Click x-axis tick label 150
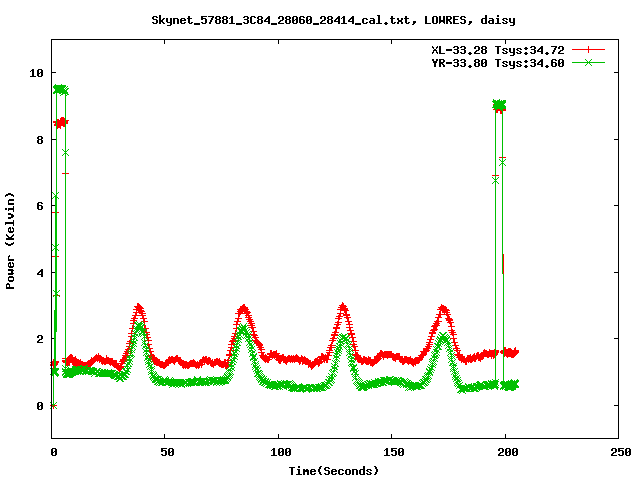The height and width of the screenshot is (480, 640). point(393,452)
